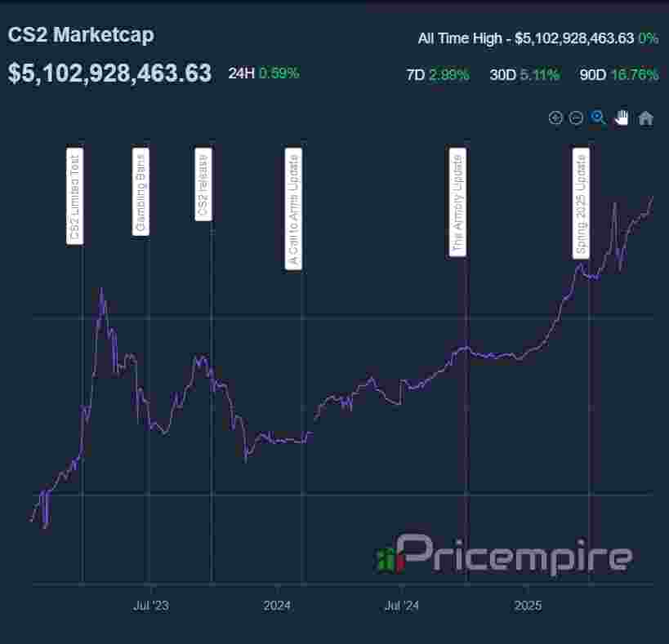669x644 pixels.
Task: Click the zoom in chart icon
Action: (x=555, y=118)
